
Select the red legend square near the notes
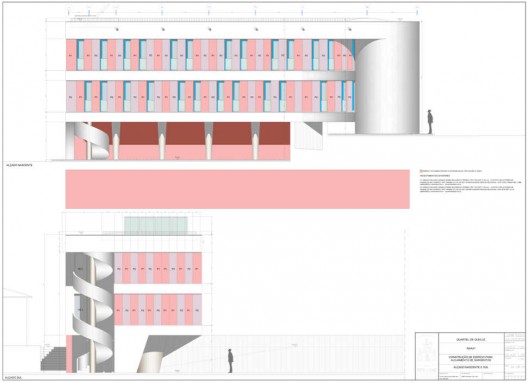coord(421,171)
